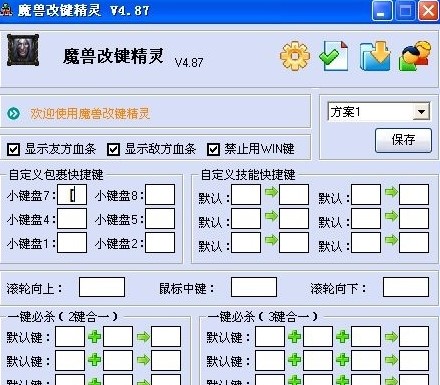Focus the 鼠标中键 input field

pos(254,287)
